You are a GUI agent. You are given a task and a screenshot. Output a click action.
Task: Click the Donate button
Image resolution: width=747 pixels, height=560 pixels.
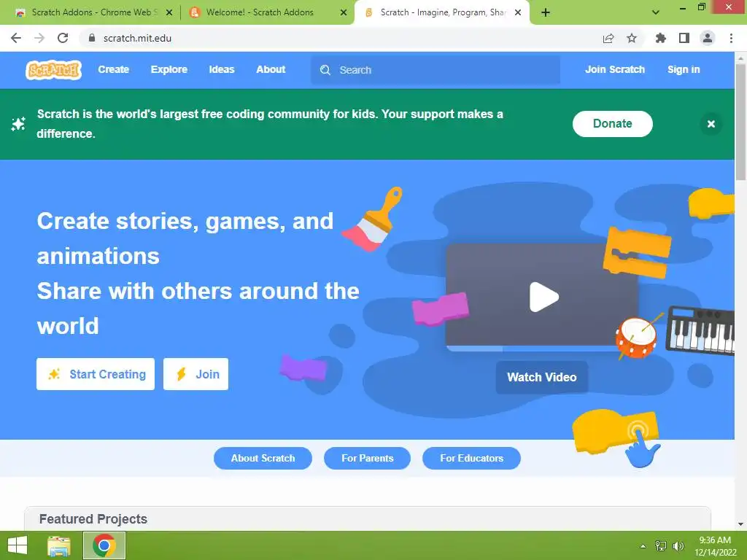tap(613, 124)
